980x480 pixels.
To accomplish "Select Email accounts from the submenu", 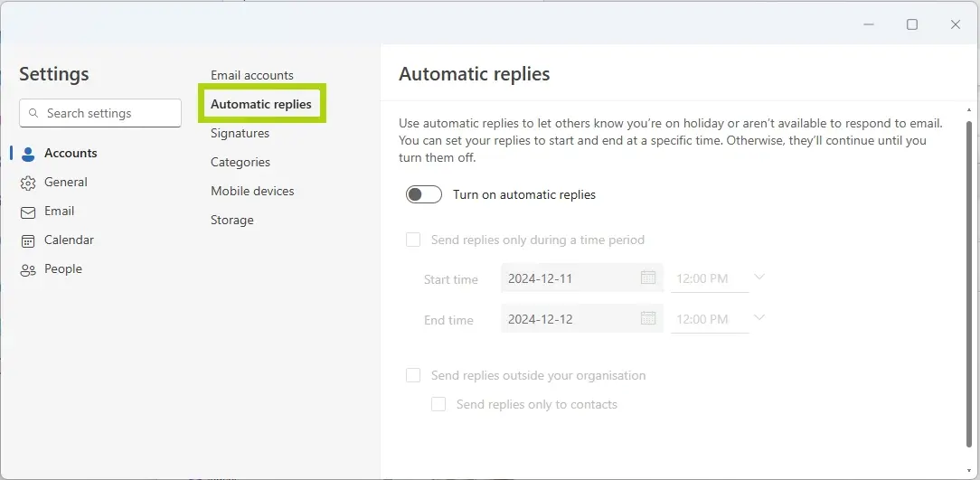I will (251, 75).
